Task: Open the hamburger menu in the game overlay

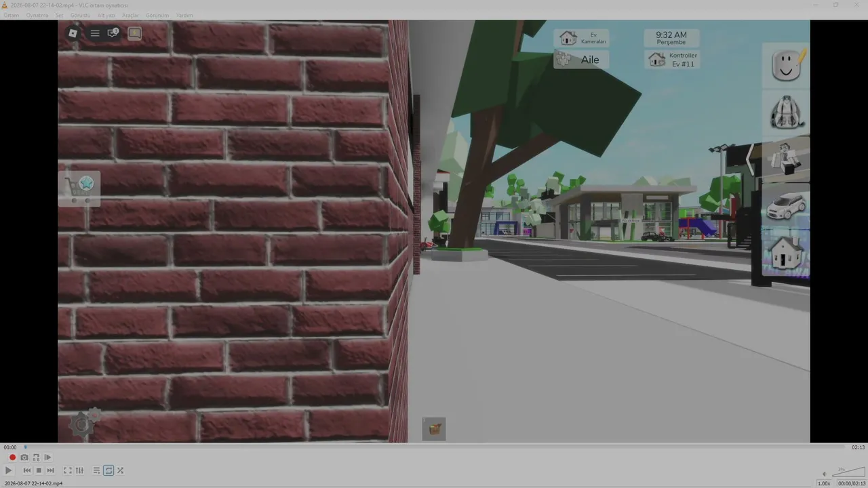Action: [95, 33]
